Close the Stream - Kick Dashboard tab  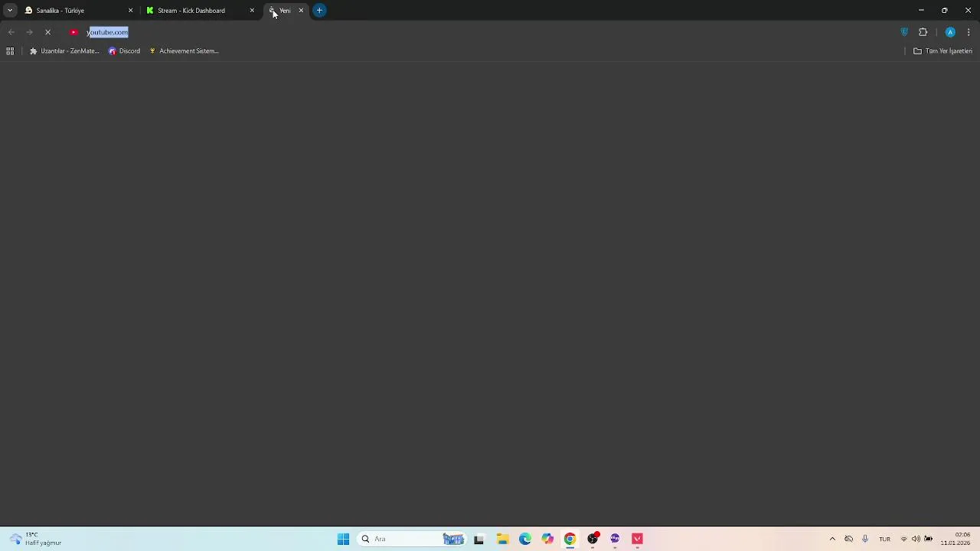pyautogui.click(x=252, y=11)
